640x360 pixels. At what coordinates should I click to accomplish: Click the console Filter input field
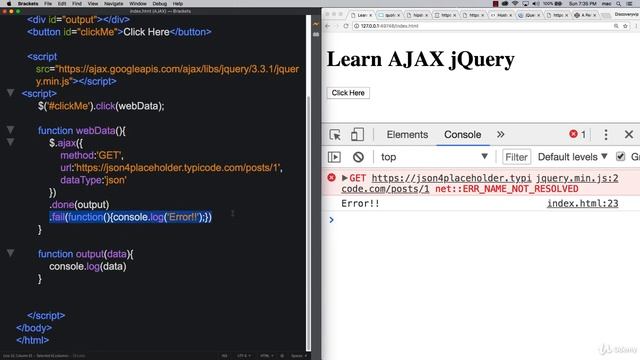(516, 157)
